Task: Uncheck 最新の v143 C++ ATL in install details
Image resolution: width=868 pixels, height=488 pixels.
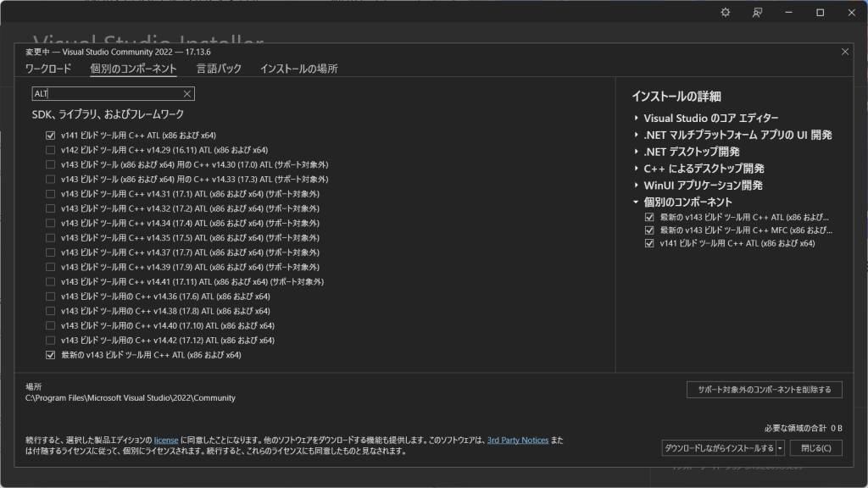Action: pyautogui.click(x=649, y=218)
